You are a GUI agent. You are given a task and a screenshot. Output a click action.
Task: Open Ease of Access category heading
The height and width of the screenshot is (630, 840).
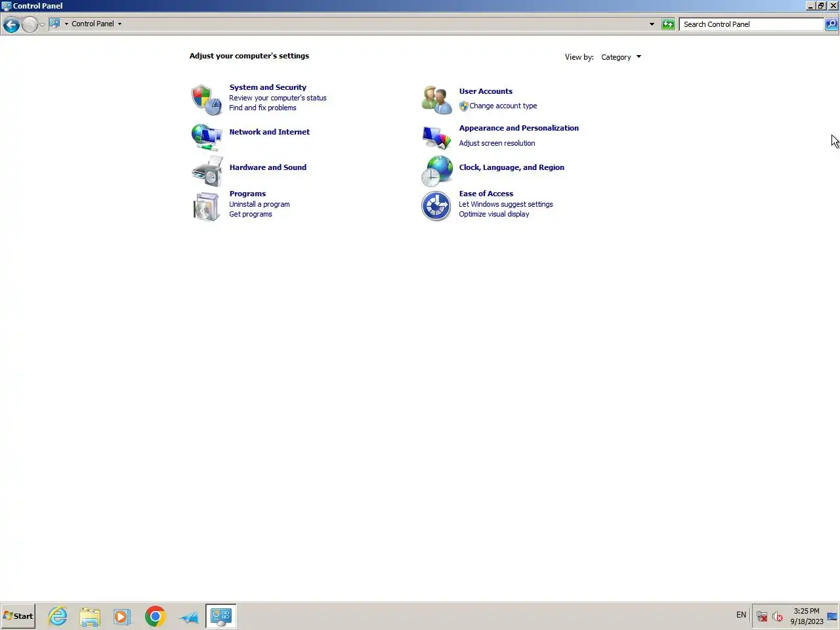(x=486, y=194)
